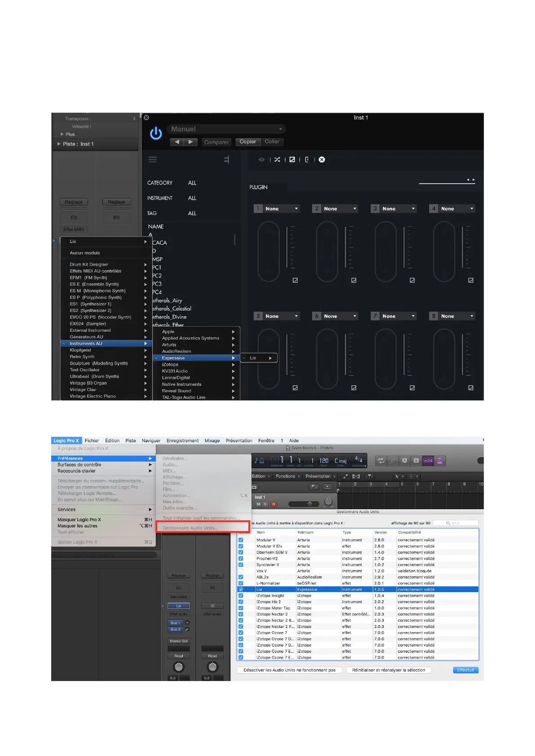Screen dimensions: 535x756
Task: Uncheck the Modular V Audio Unit checkbox
Action: tap(241, 540)
